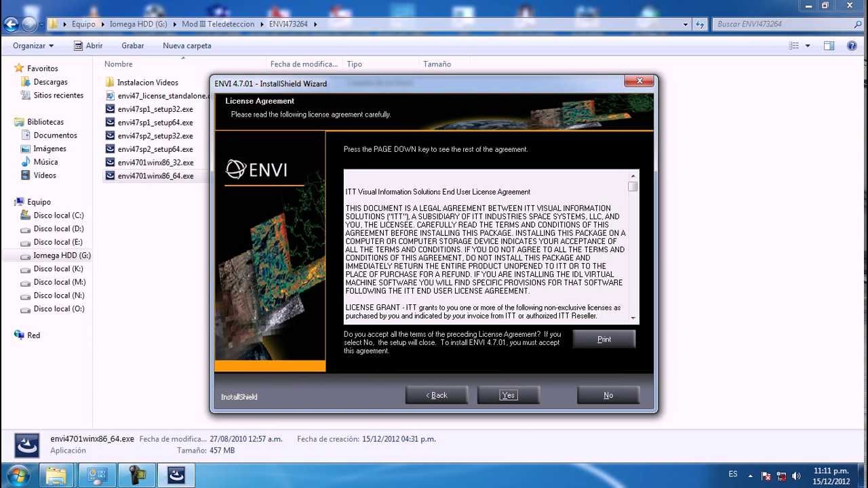The height and width of the screenshot is (488, 868).
Task: Click the refresh button next to address bar
Action: 701,24
